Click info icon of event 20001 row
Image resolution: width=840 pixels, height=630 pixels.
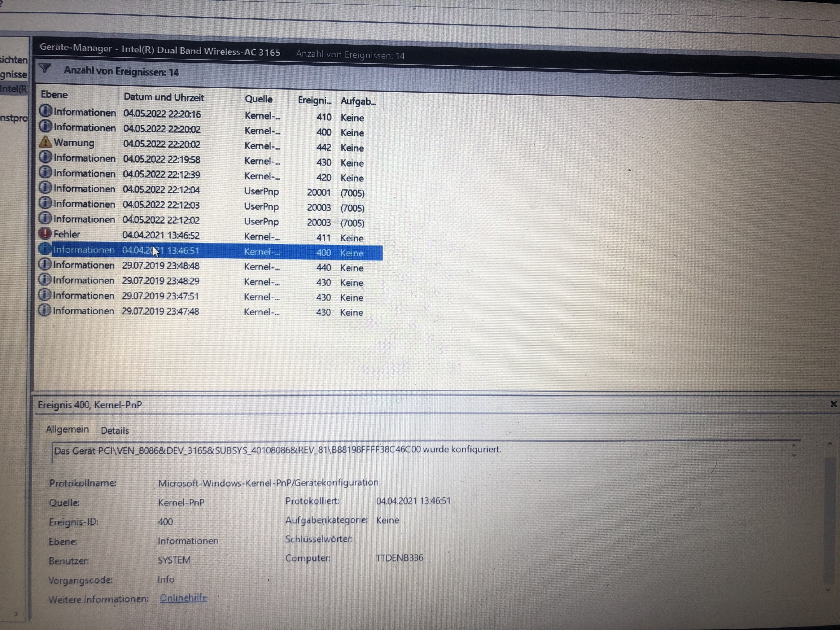(x=45, y=188)
